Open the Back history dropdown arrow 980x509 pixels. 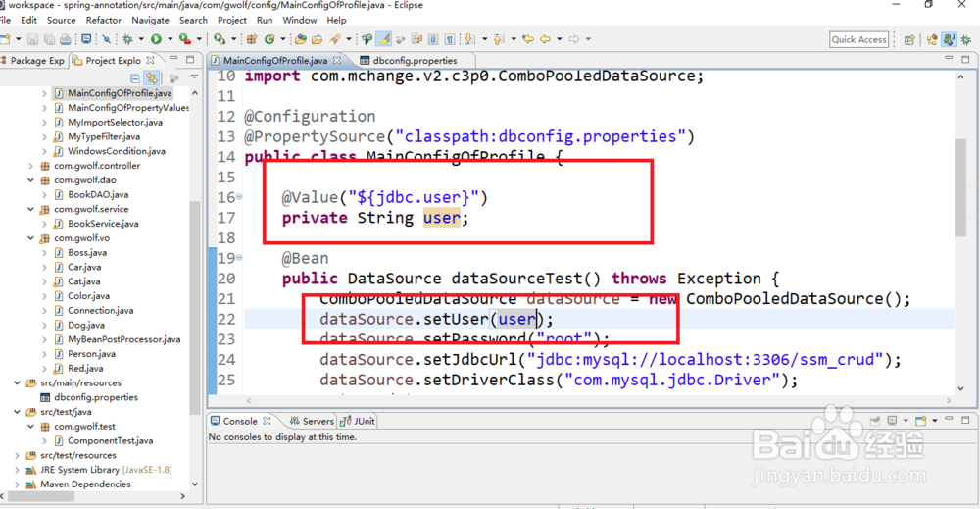click(560, 39)
